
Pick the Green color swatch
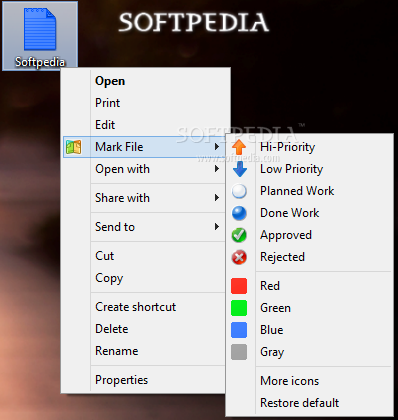tap(239, 308)
